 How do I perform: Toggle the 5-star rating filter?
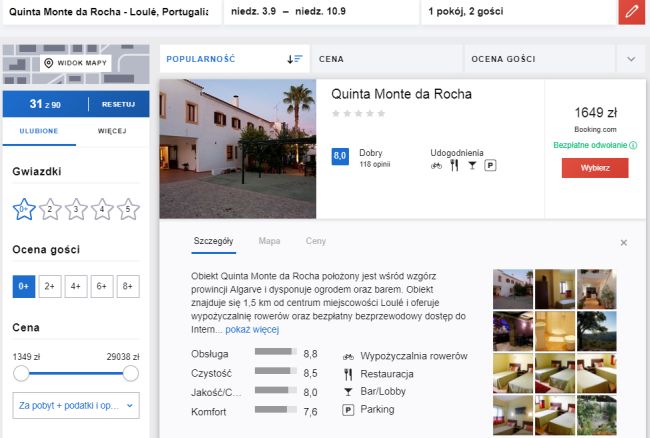[x=128, y=209]
